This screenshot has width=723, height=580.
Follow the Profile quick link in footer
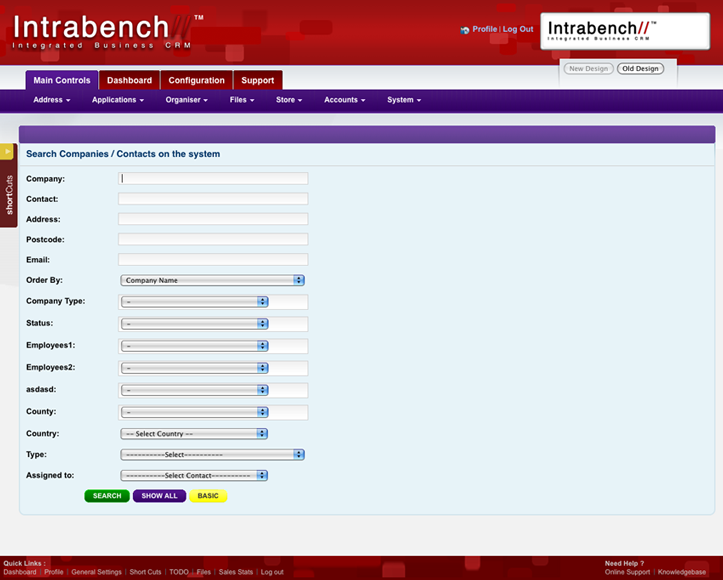point(54,572)
